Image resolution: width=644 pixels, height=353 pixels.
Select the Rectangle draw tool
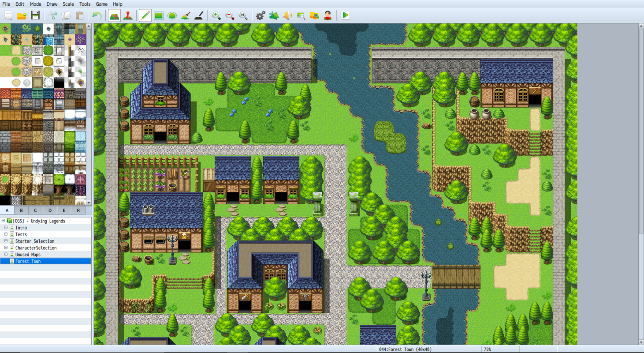point(159,15)
